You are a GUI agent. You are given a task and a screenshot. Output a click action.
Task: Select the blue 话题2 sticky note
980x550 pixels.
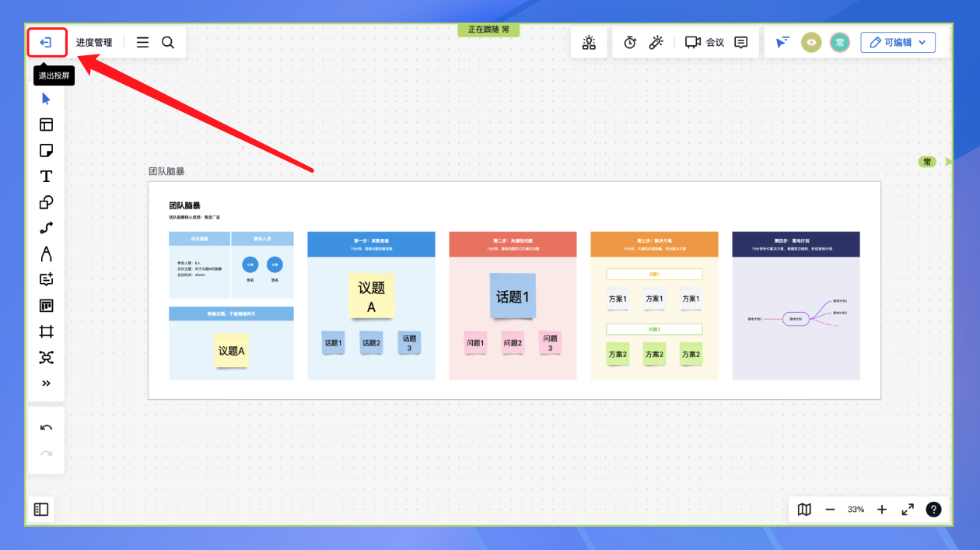[371, 343]
